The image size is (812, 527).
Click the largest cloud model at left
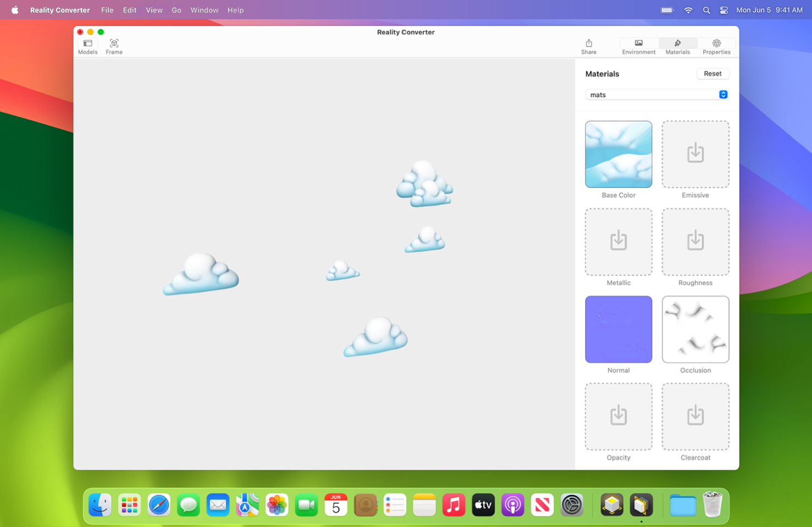[201, 274]
